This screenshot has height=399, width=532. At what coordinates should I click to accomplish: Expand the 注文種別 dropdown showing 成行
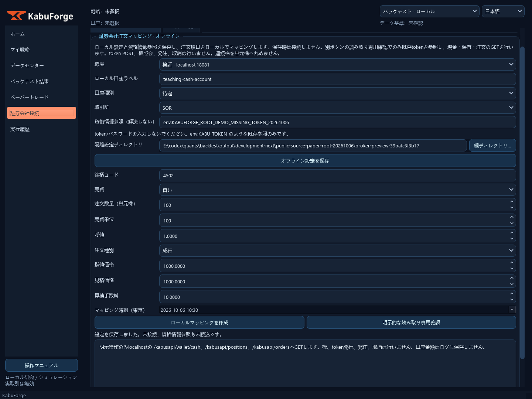pos(337,250)
